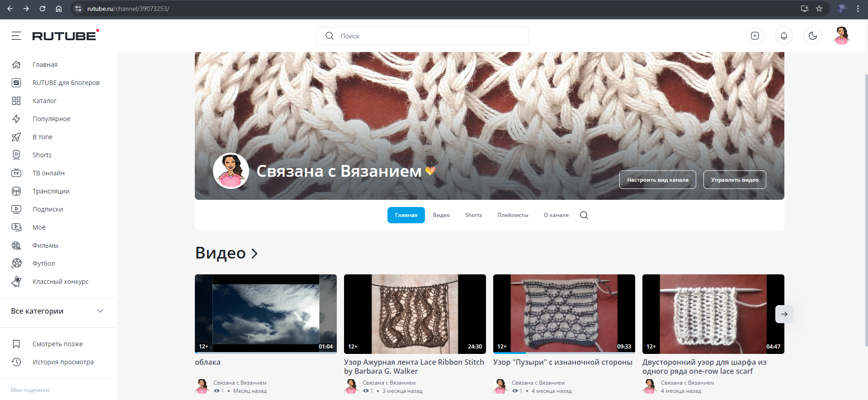
Task: Open the облака video thumbnail
Action: coord(266,314)
